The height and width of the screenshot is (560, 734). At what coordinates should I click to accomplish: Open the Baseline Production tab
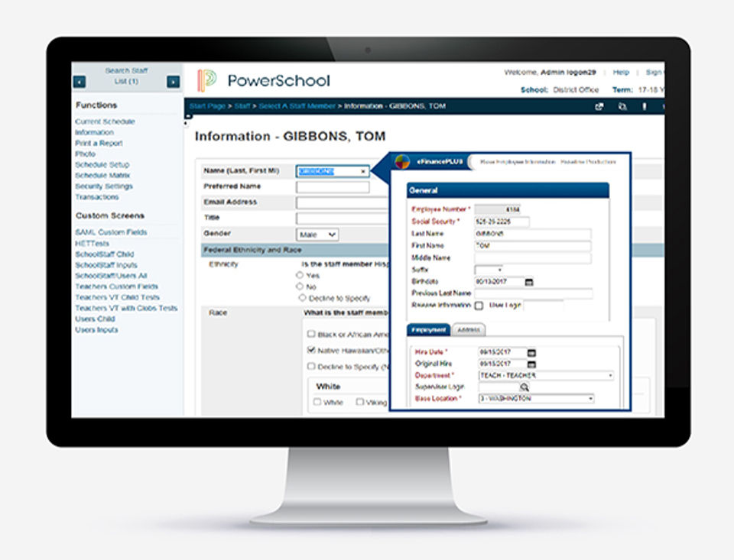point(588,162)
